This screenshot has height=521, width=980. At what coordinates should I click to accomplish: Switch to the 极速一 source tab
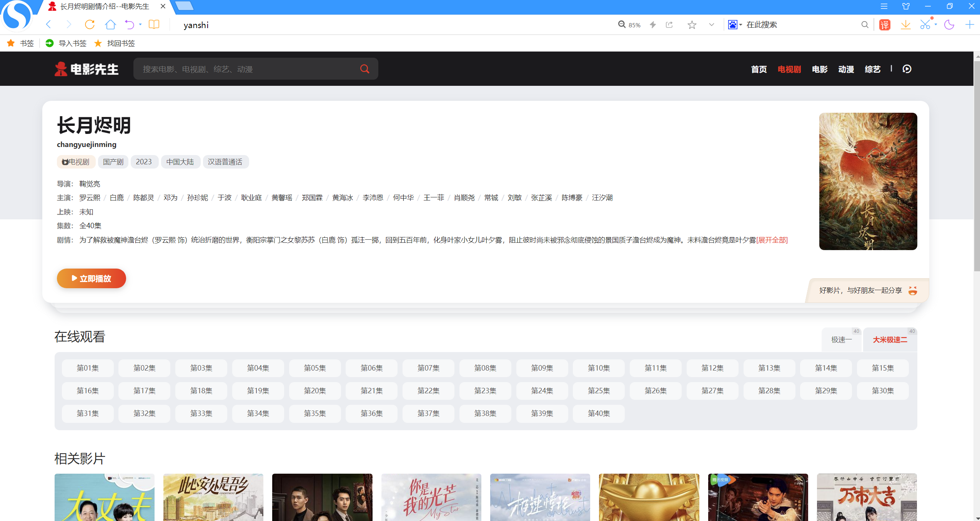[x=841, y=340]
